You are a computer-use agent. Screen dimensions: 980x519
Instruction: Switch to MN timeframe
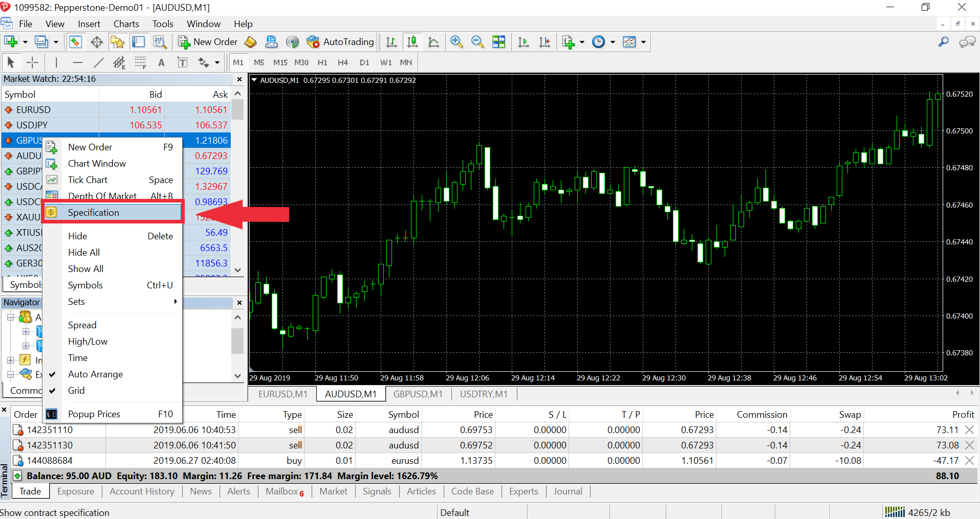(406, 62)
